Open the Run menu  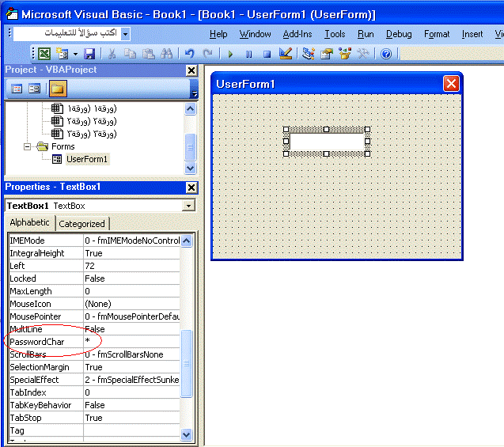pyautogui.click(x=366, y=34)
